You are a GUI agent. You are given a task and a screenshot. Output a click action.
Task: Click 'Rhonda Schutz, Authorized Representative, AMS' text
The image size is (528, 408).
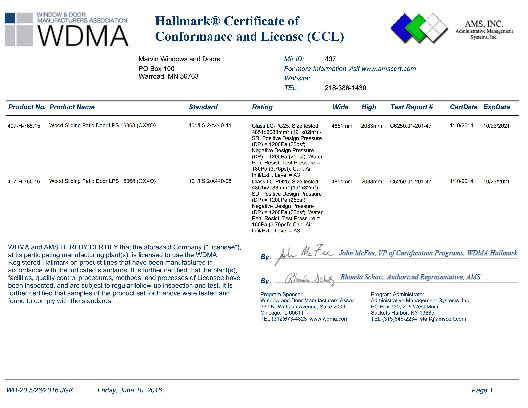[410, 277]
